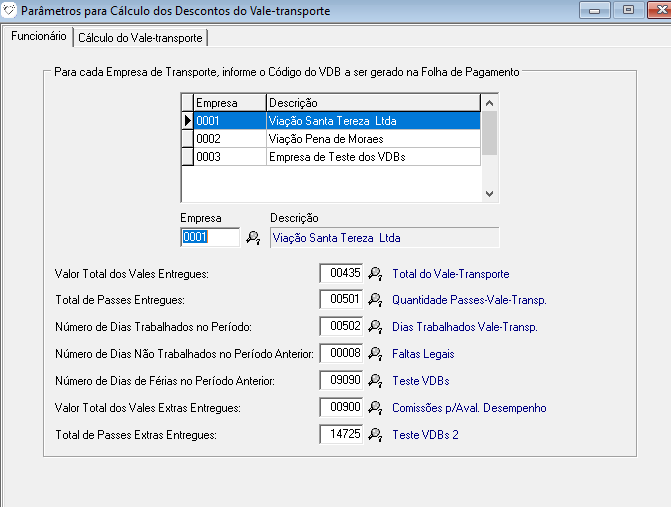Open lookup icon next to Teste VDBs 2
Viewport: 671px width, 507px height.
coord(376,435)
